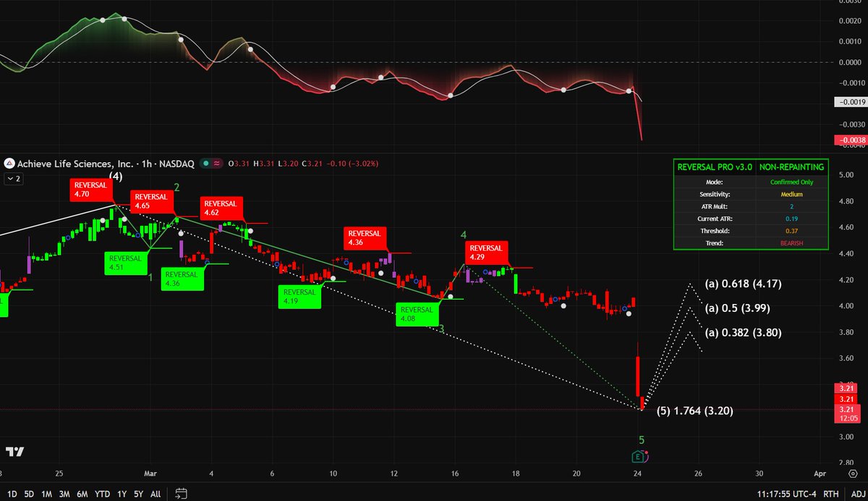
Task: Click the green wave 5 label
Action: click(642, 439)
